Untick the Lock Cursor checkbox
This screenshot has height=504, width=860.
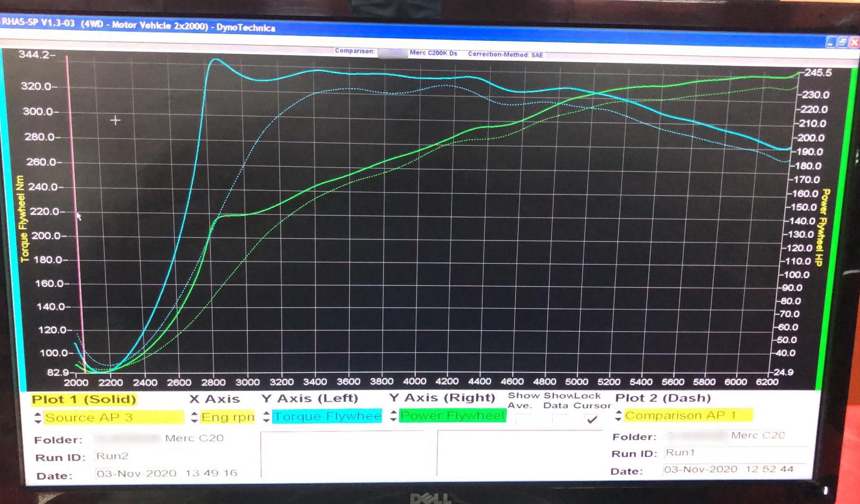(x=592, y=419)
